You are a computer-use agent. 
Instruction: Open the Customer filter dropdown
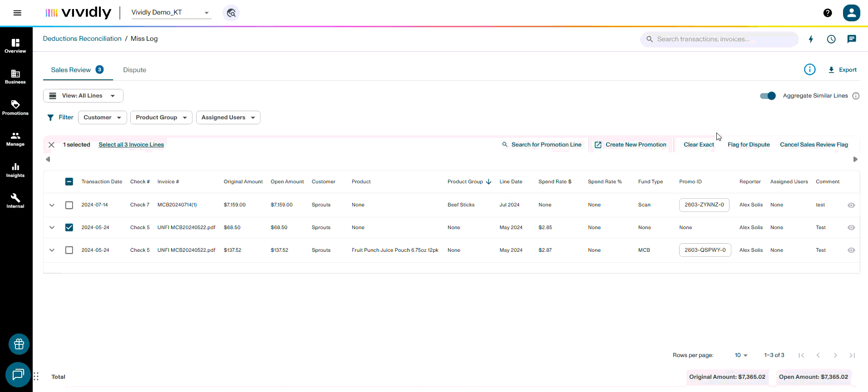coord(102,118)
